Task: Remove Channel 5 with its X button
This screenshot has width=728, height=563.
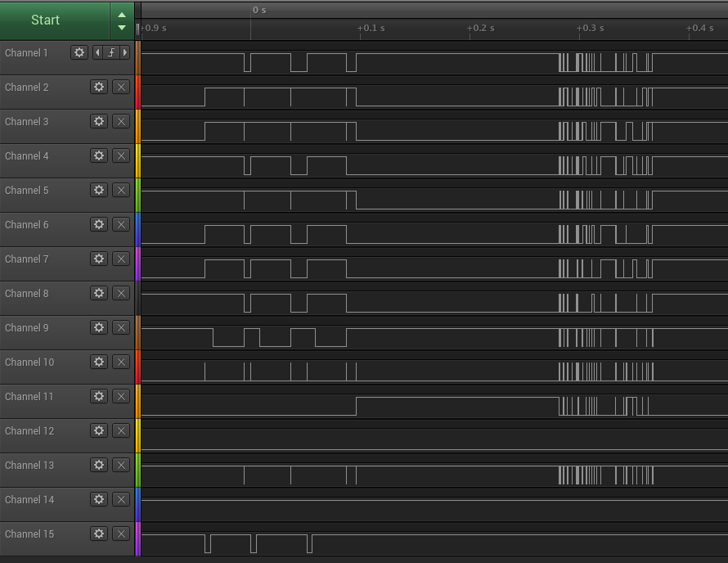Action: pyautogui.click(x=121, y=190)
